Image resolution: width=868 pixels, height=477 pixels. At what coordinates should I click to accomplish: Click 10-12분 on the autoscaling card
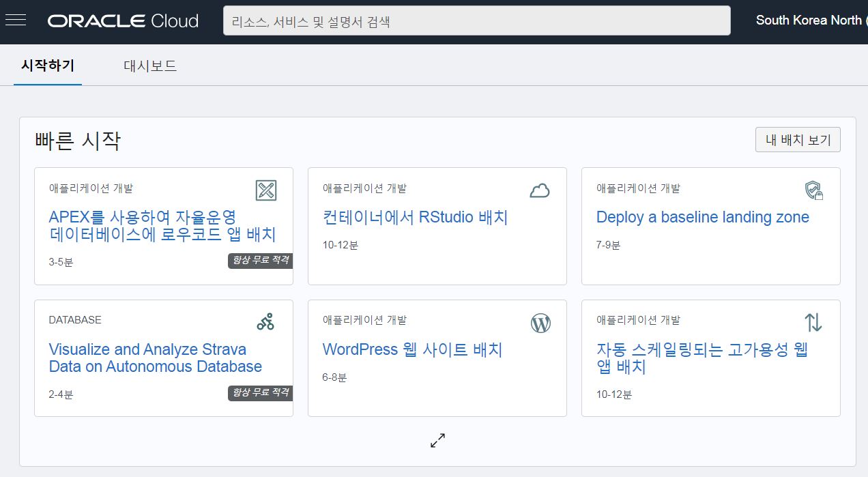pyautogui.click(x=613, y=394)
